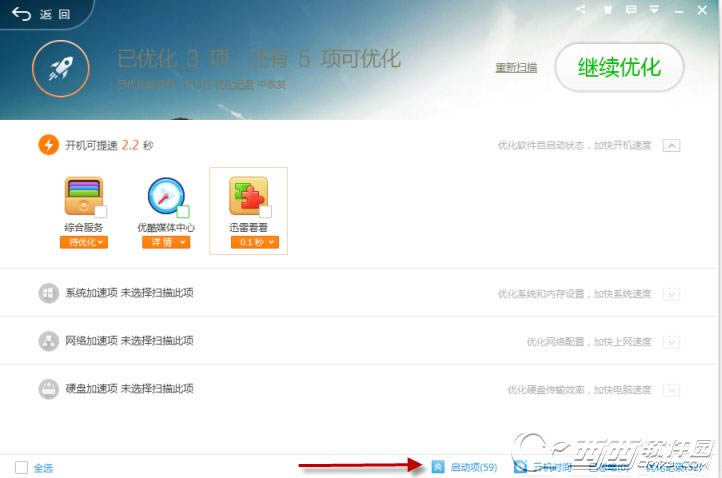This screenshot has height=478, width=722.
Task: Tick the 迅雷看看 checkbox
Action: coord(266,211)
